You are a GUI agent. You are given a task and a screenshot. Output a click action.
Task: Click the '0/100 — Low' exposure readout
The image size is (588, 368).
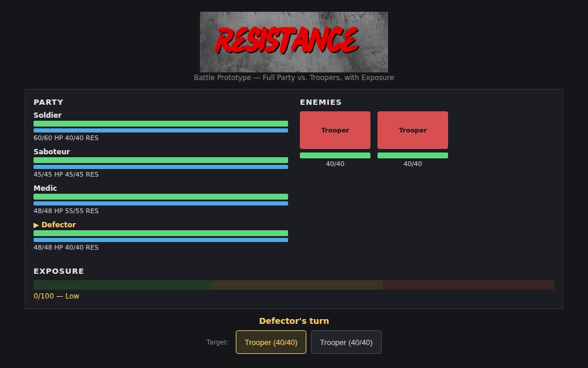[56, 296]
